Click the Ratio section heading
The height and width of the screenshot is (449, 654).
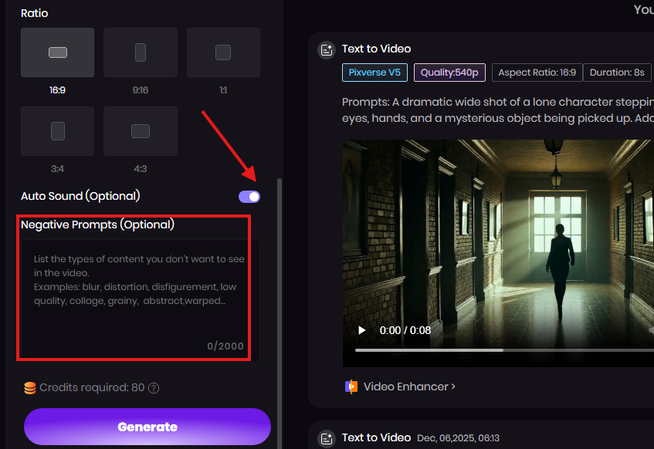[34, 13]
